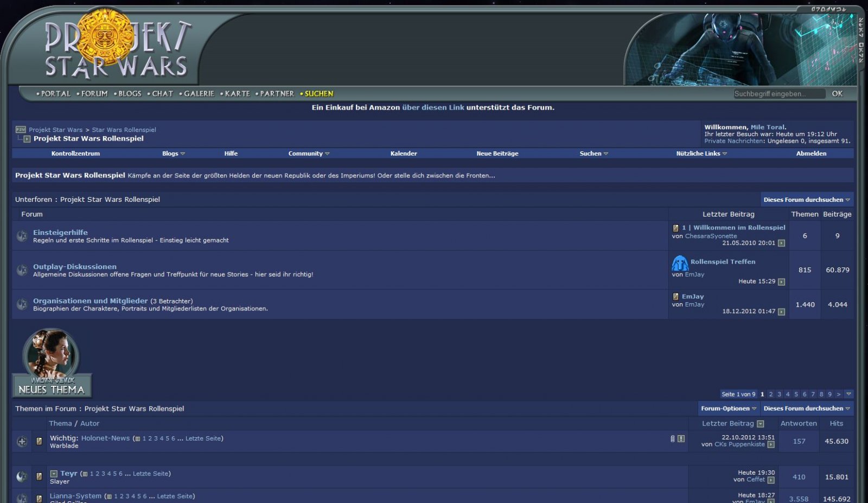Open upper Dieses Forum durchsuchen dropdown
This screenshot has height=503, width=868.
point(807,200)
